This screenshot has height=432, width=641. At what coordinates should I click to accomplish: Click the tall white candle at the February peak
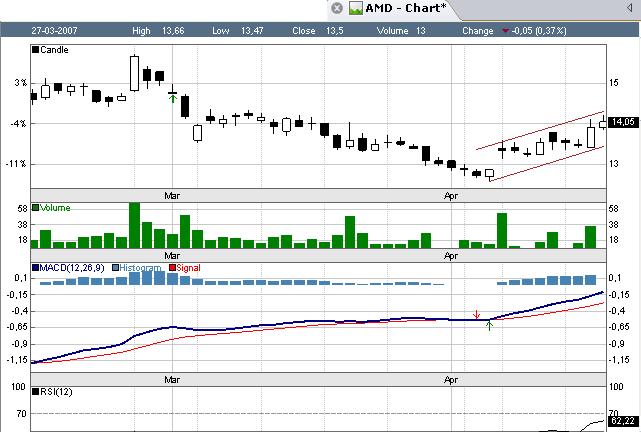pos(134,73)
